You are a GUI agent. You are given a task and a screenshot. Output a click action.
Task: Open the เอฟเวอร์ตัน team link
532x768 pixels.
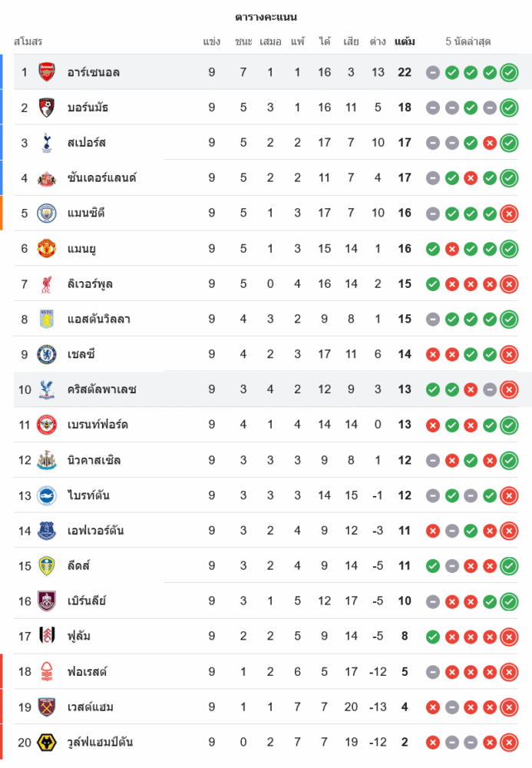click(x=95, y=531)
